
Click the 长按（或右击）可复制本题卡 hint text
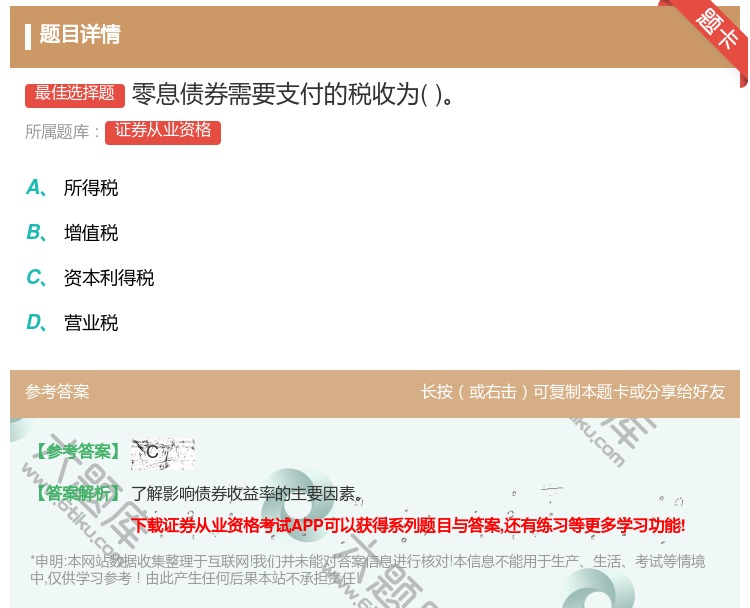(x=573, y=392)
